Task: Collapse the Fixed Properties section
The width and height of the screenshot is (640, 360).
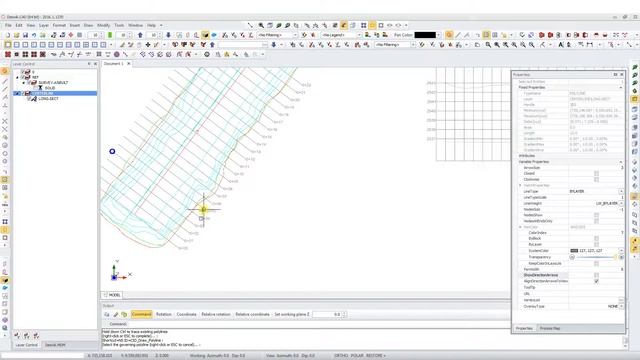Action: (x=621, y=87)
